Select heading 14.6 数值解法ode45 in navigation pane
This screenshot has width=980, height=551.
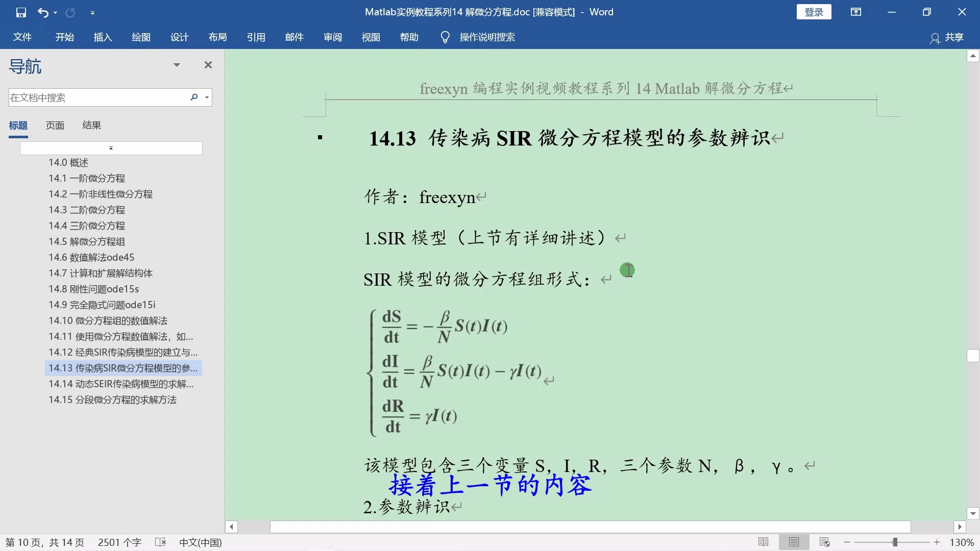pyautogui.click(x=91, y=257)
